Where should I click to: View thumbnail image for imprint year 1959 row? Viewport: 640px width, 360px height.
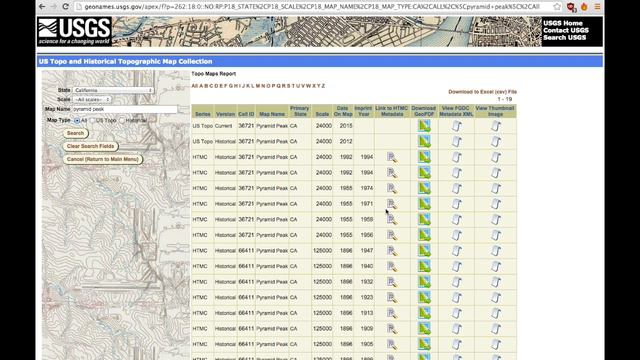496,219
